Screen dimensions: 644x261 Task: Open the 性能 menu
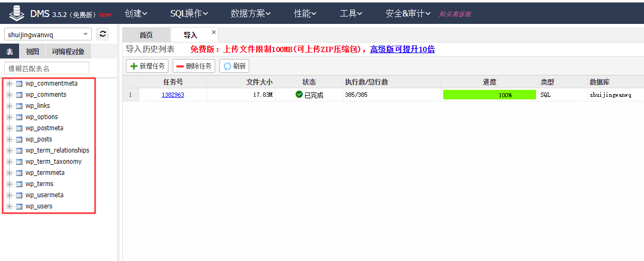click(306, 14)
